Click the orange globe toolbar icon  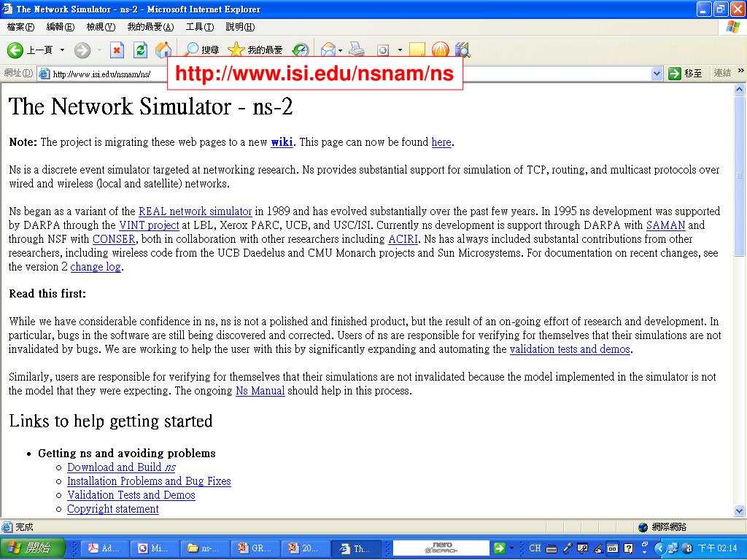(440, 50)
